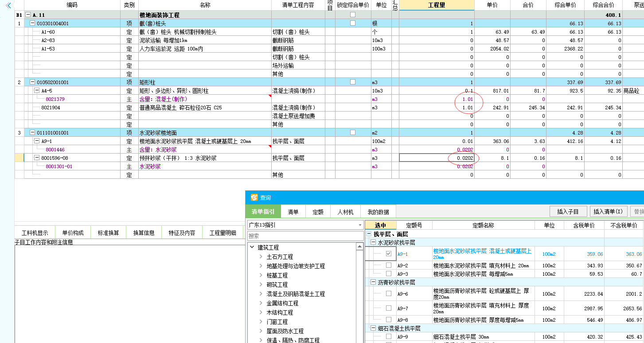This screenshot has width=644, height=343.
Task: Click the 选中 column header in 查询
Action: 380,225
